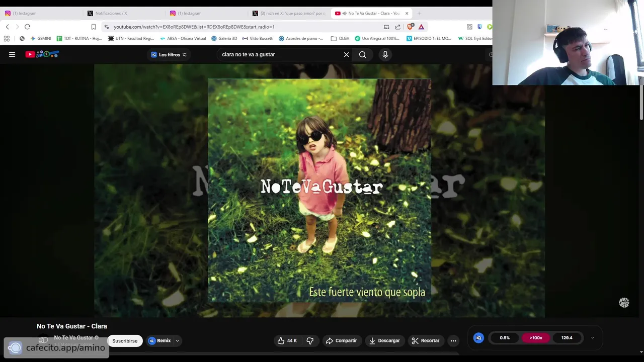
Task: Switch to the Notificaciones / X tab
Action: pyautogui.click(x=123, y=13)
